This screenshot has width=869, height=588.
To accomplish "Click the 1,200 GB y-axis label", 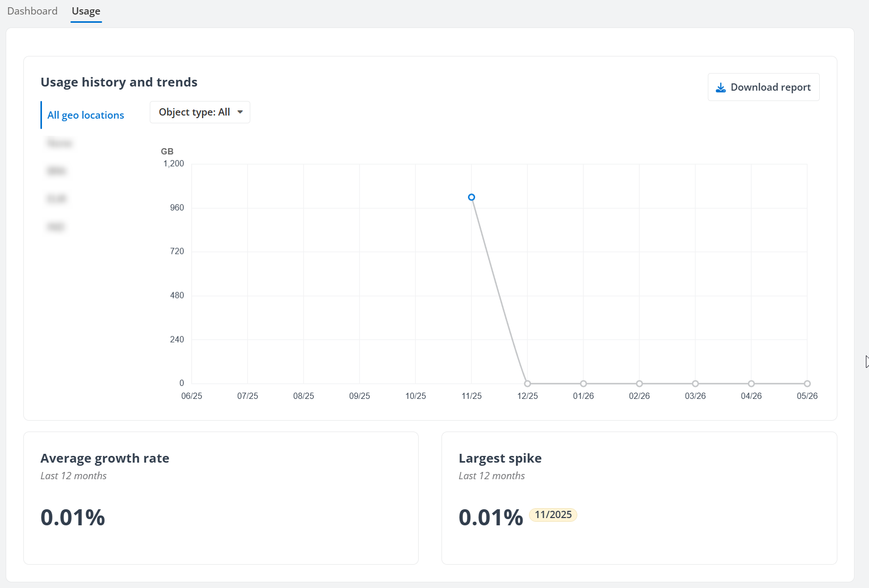I will click(x=174, y=164).
